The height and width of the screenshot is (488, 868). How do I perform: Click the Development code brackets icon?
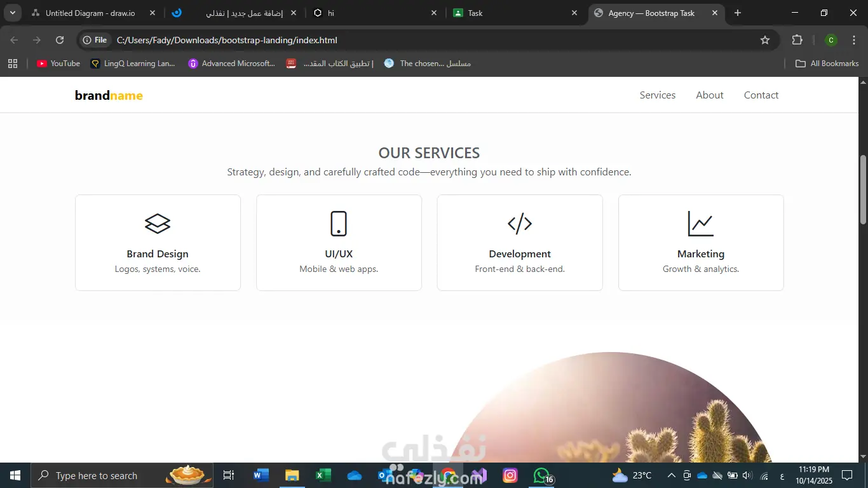(520, 224)
